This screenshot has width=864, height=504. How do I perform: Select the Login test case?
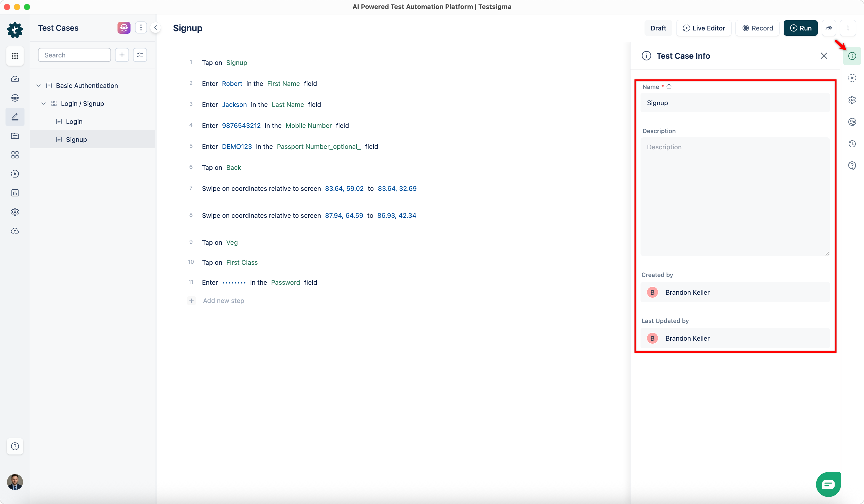74,121
